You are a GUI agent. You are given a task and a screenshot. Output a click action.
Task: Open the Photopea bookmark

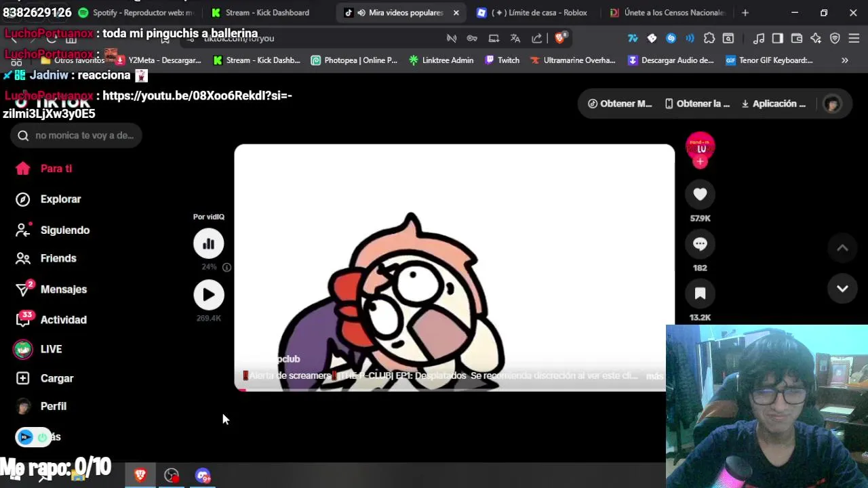354,60
